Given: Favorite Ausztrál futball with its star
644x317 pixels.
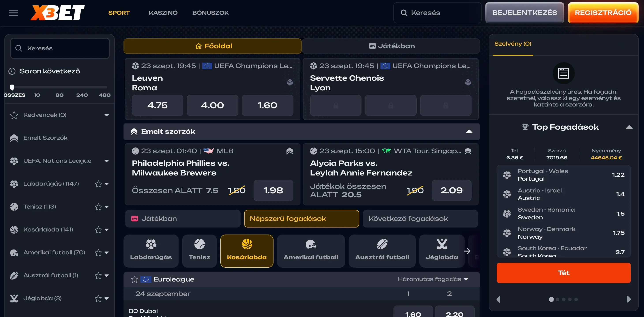Looking at the screenshot, I should coord(98,276).
